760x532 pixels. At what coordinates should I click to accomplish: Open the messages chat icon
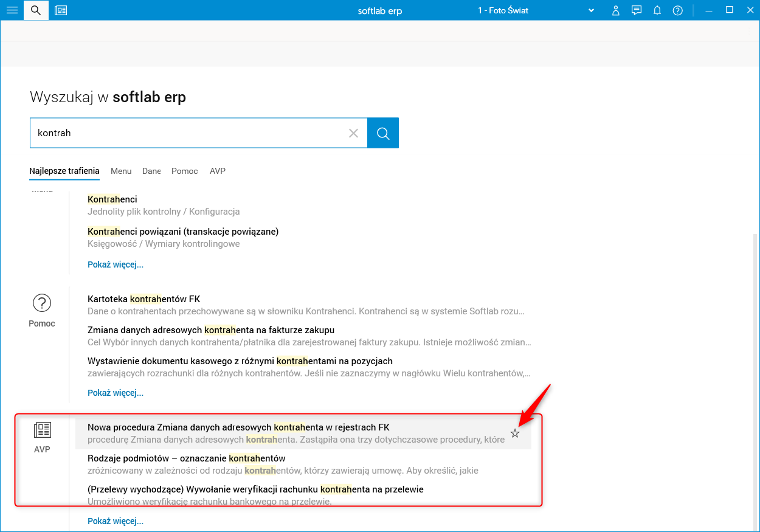(x=637, y=10)
